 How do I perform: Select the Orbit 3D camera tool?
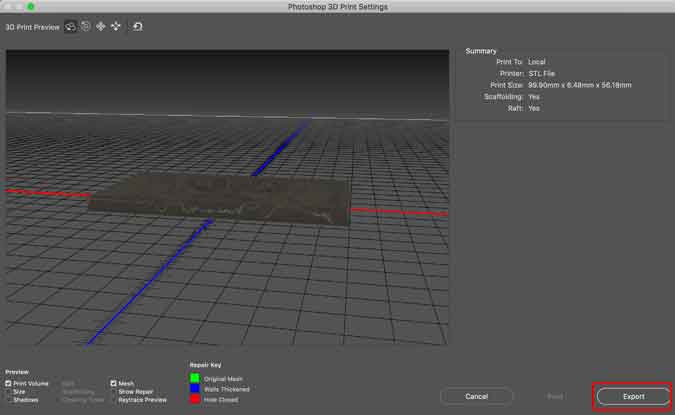(x=71, y=26)
